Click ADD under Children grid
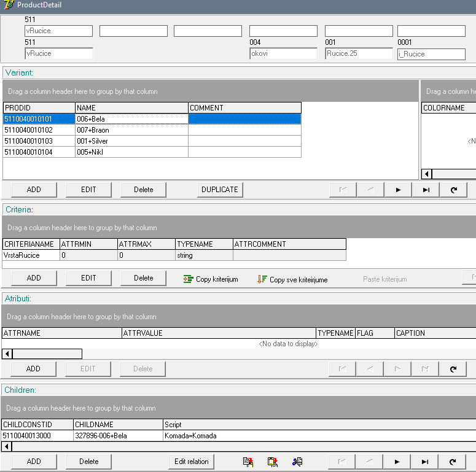 point(34,462)
